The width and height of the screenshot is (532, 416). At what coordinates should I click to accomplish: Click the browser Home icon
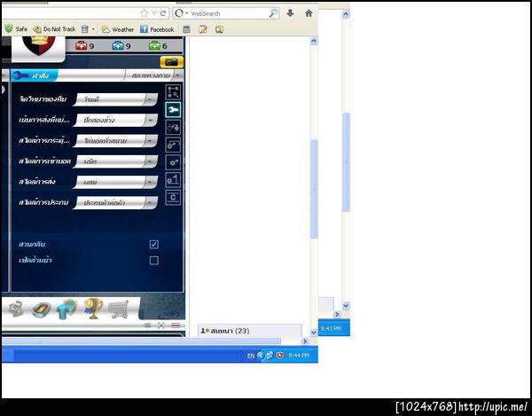tap(309, 13)
